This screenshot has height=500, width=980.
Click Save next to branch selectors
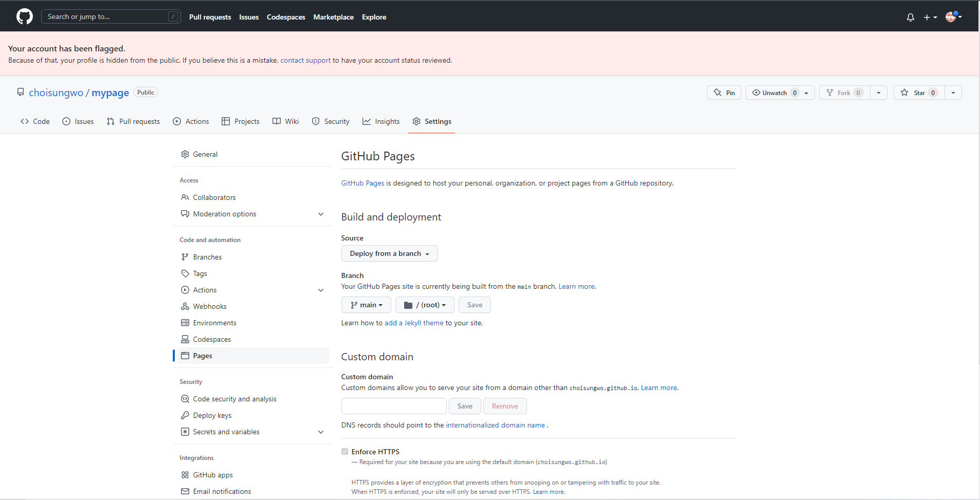coord(475,305)
